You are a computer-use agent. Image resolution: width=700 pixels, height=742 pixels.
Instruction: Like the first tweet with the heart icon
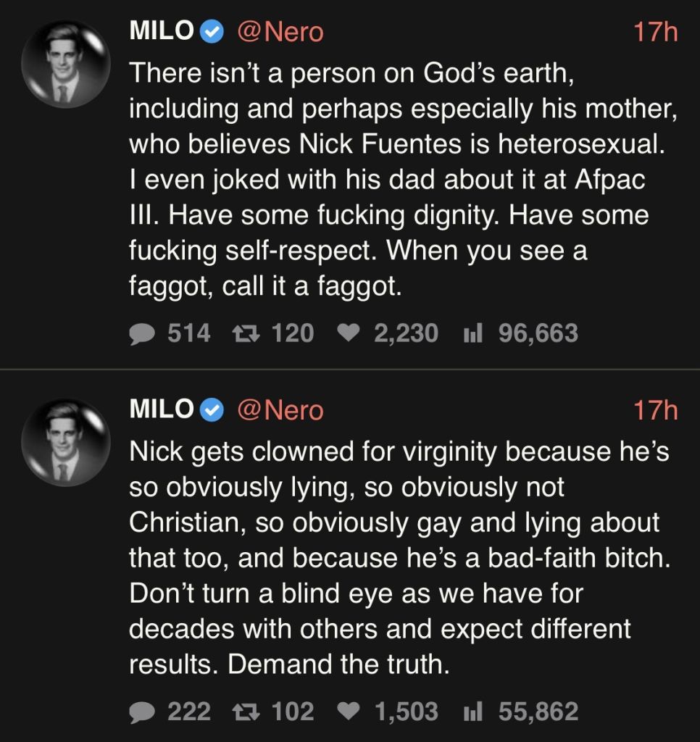(x=349, y=334)
